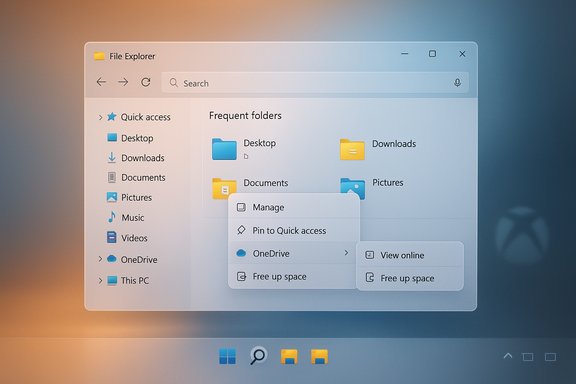The image size is (576, 384).
Task: Click the File Explorer folder icon in title bar
Action: pos(99,56)
